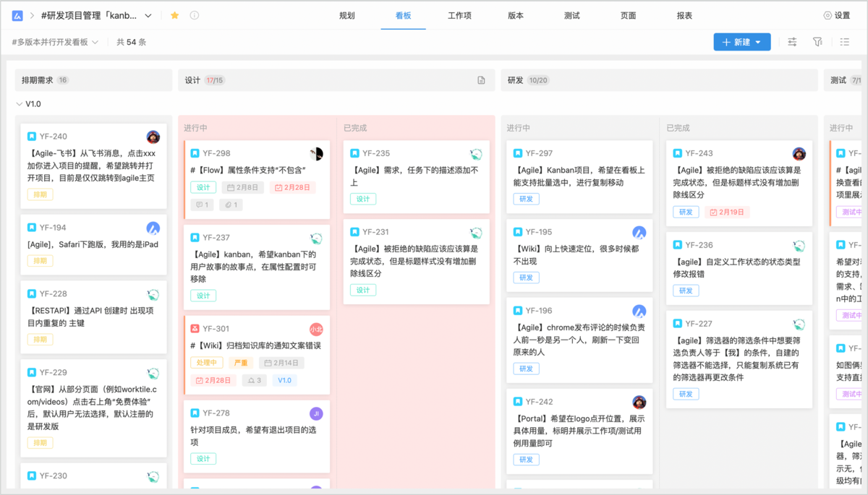Viewport: 868px width, 495px height.
Task: Open the project info icon
Action: click(x=194, y=15)
